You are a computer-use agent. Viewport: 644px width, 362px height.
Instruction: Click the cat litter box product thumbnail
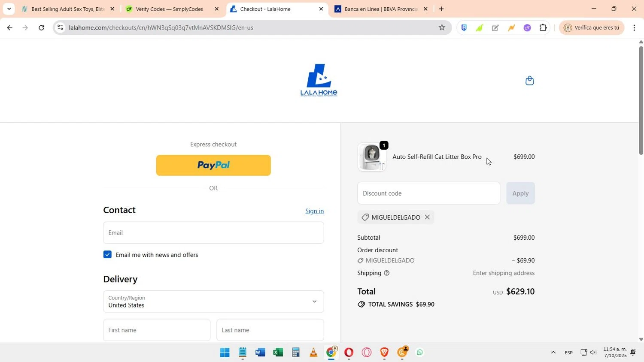[372, 157]
